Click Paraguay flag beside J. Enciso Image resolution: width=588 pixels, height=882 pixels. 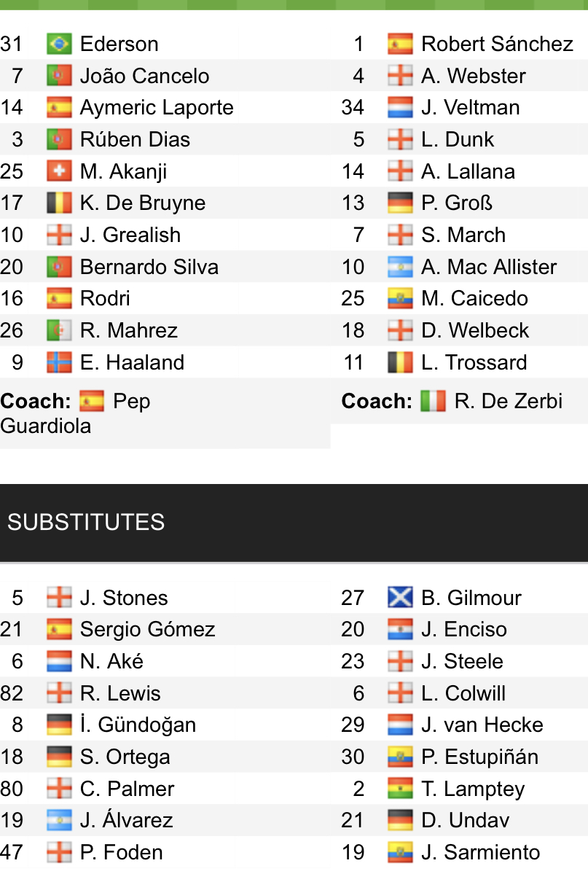pyautogui.click(x=400, y=630)
